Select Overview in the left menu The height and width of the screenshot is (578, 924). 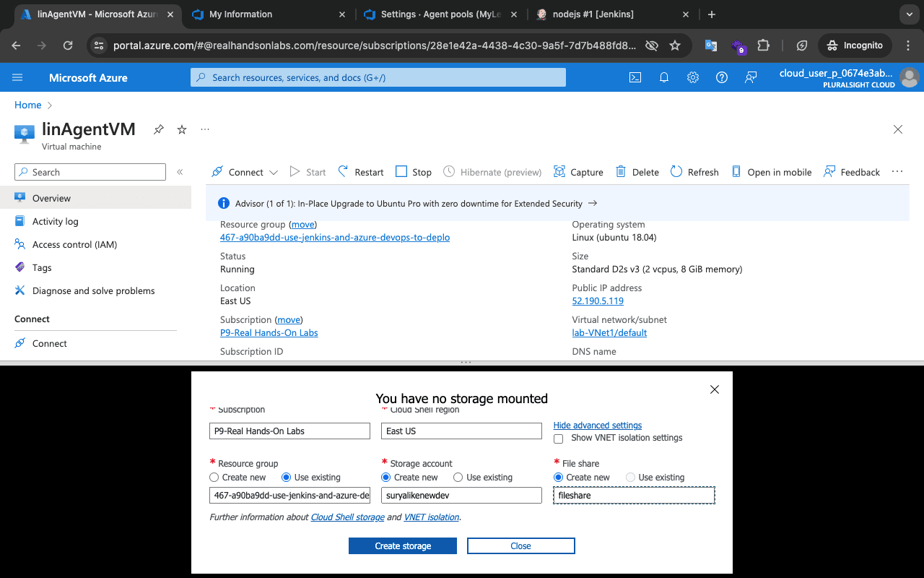[x=95, y=198]
